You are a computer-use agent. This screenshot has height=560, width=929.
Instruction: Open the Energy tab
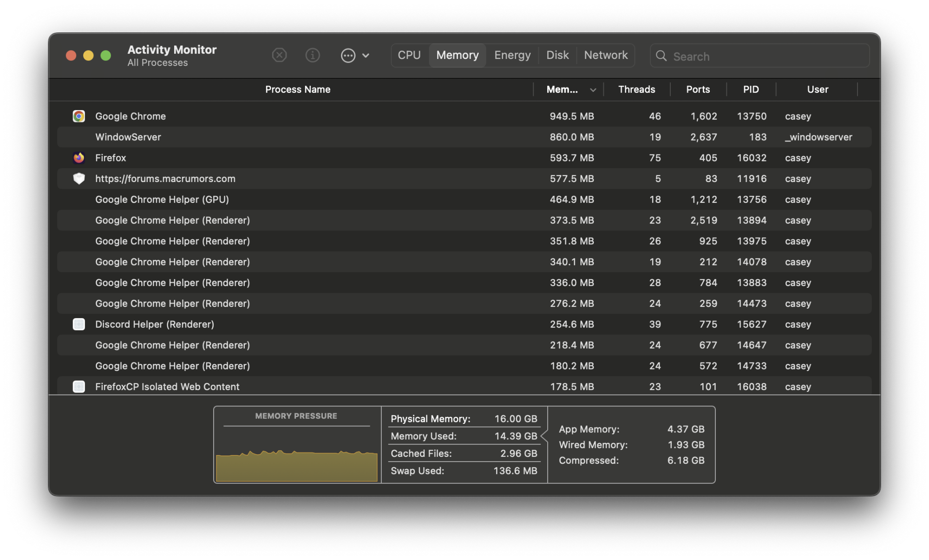pyautogui.click(x=512, y=55)
